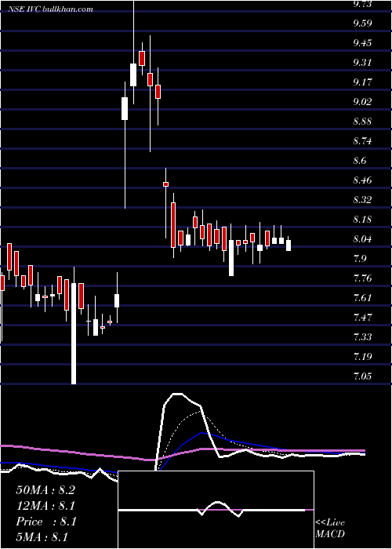Click the peak of the white MACD line

[x=177, y=394]
